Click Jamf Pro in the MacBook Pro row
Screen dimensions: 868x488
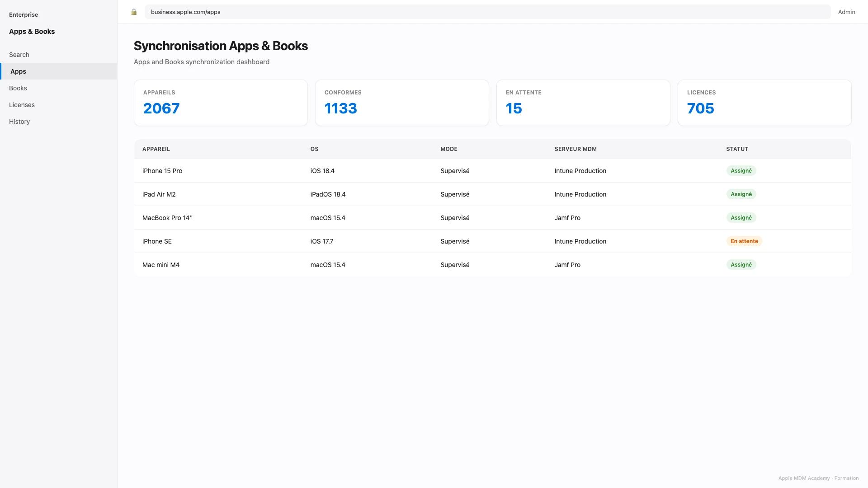point(567,218)
